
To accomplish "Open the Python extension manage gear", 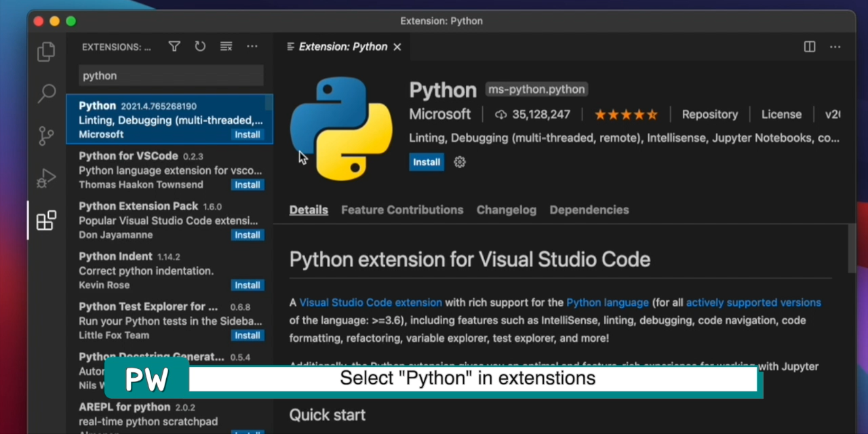I will click(460, 162).
